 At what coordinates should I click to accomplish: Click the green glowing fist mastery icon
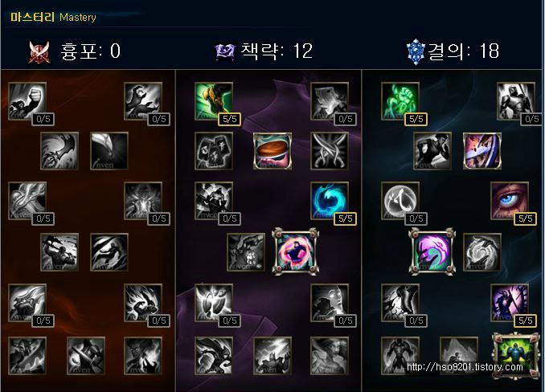[400, 101]
